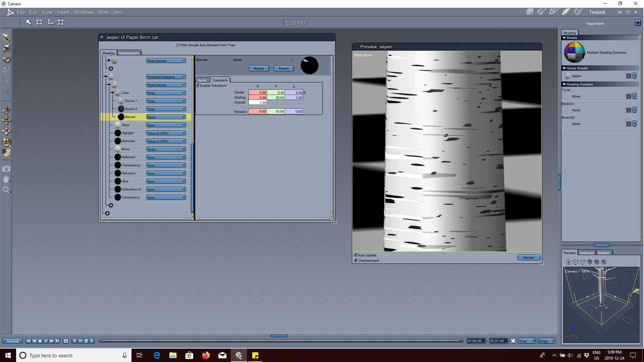Select the hand pan tool

pyautogui.click(x=6, y=179)
